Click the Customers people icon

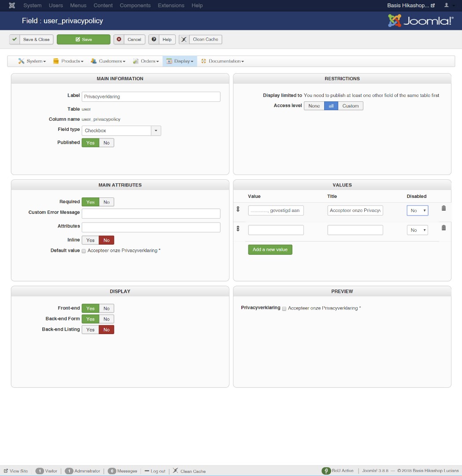point(93,61)
